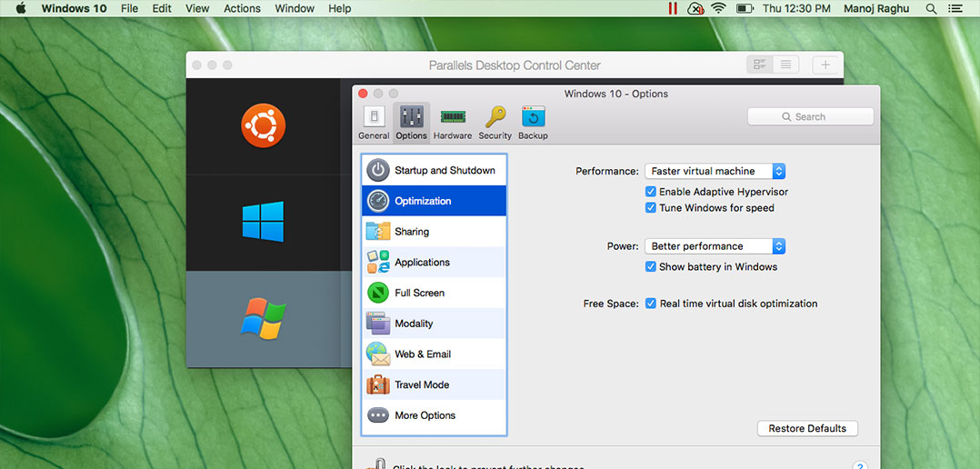Click the Restore Defaults button
This screenshot has width=980, height=469.
point(807,428)
